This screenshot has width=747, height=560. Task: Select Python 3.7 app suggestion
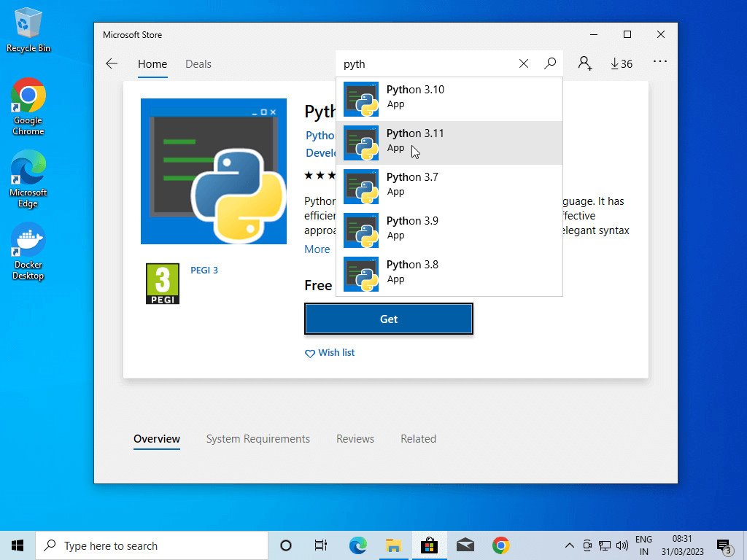click(x=449, y=187)
